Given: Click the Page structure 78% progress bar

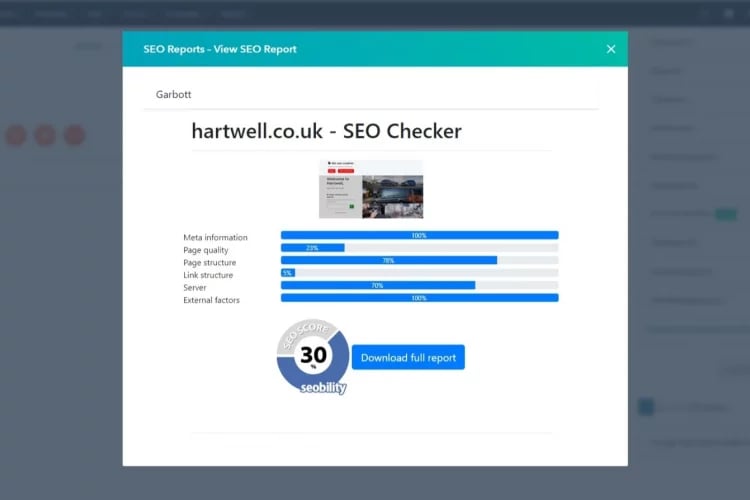Looking at the screenshot, I should coord(419,260).
